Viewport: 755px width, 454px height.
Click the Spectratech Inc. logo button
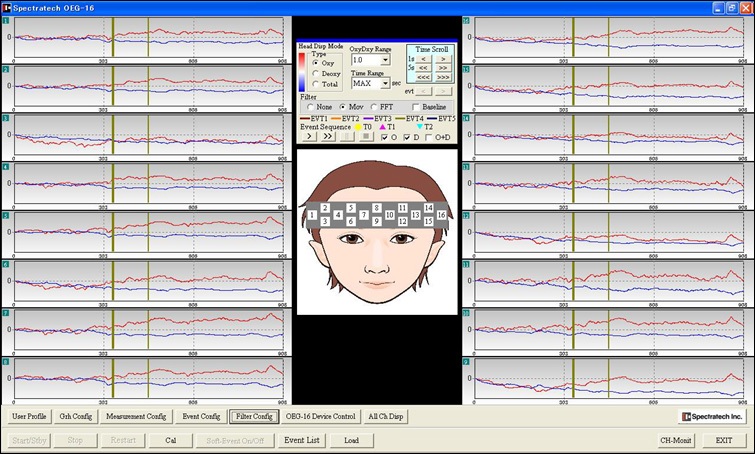coord(712,416)
